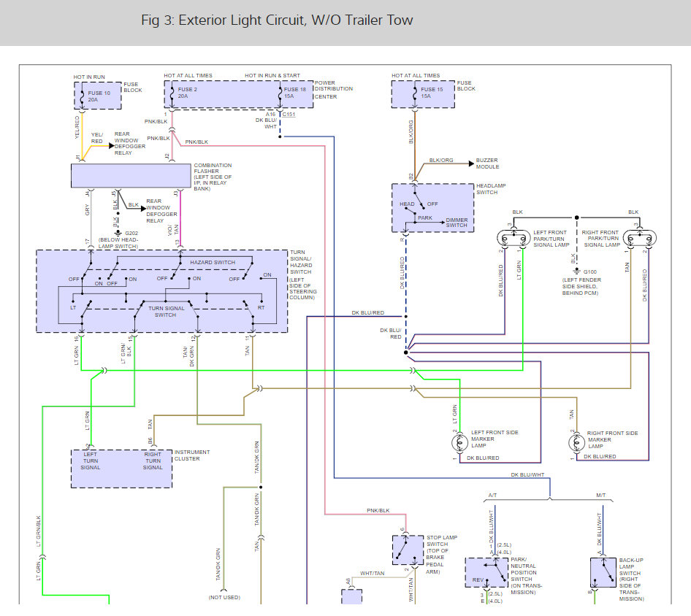The height and width of the screenshot is (616, 691).
Task: Click the 'HOT IN RUN & START' label
Action: (272, 76)
